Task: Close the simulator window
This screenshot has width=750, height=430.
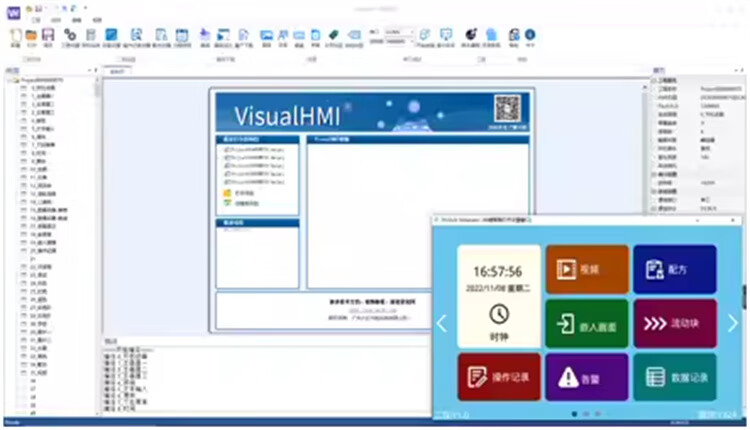Action: [x=733, y=221]
